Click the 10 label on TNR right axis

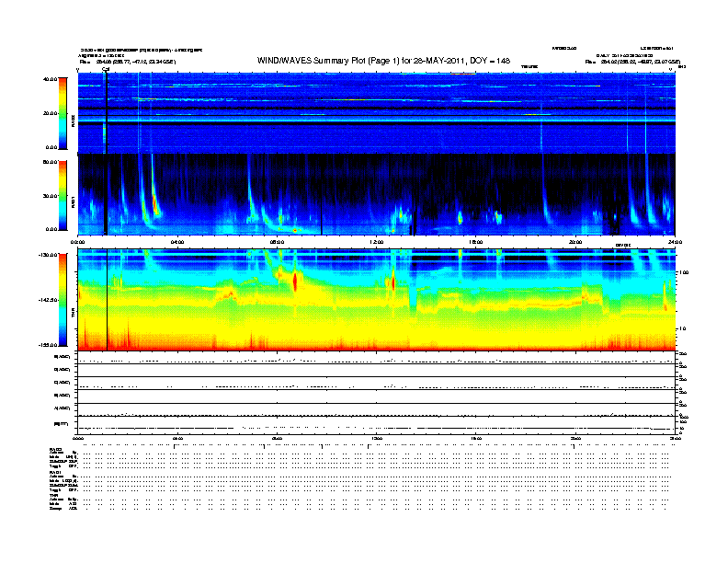coord(683,328)
